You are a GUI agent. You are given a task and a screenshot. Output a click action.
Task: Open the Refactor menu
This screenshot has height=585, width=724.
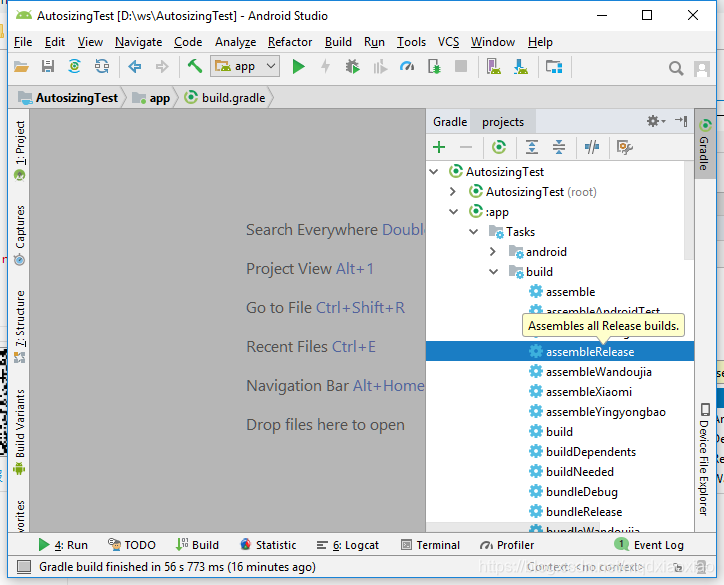[290, 42]
